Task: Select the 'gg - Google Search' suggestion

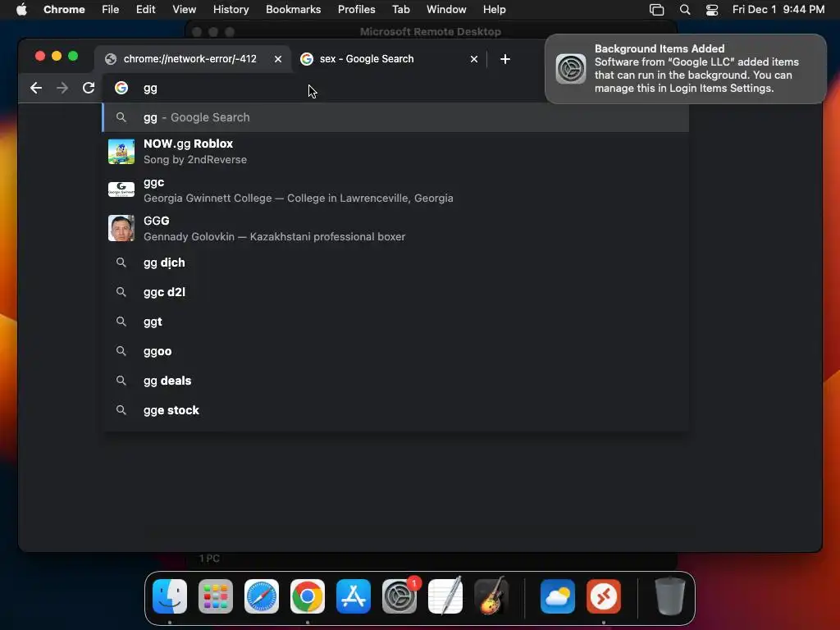Action: coord(395,117)
